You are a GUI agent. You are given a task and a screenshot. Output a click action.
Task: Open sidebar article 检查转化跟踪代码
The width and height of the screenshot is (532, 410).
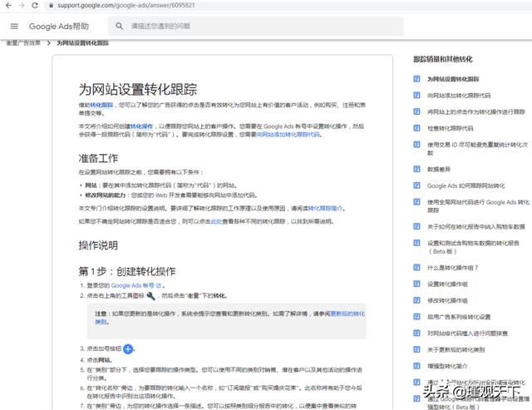[x=451, y=128]
